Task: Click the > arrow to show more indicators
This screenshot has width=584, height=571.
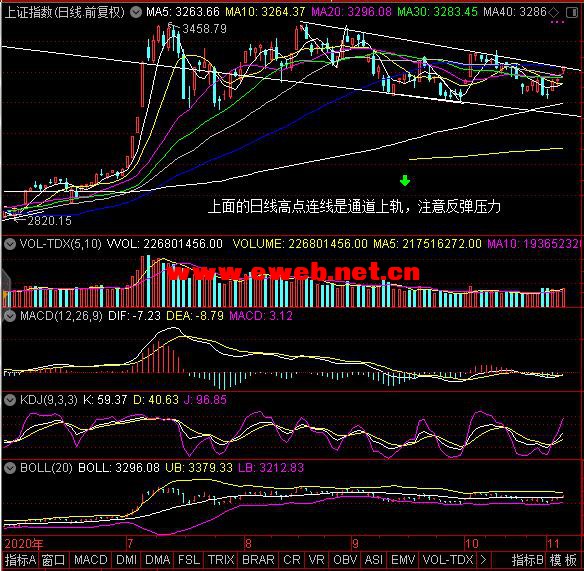Action: [483, 560]
